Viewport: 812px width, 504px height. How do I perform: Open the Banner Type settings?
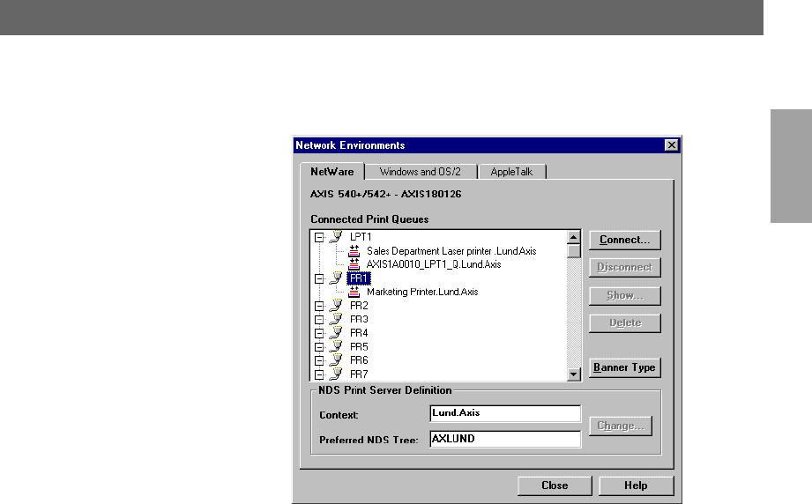pos(624,367)
